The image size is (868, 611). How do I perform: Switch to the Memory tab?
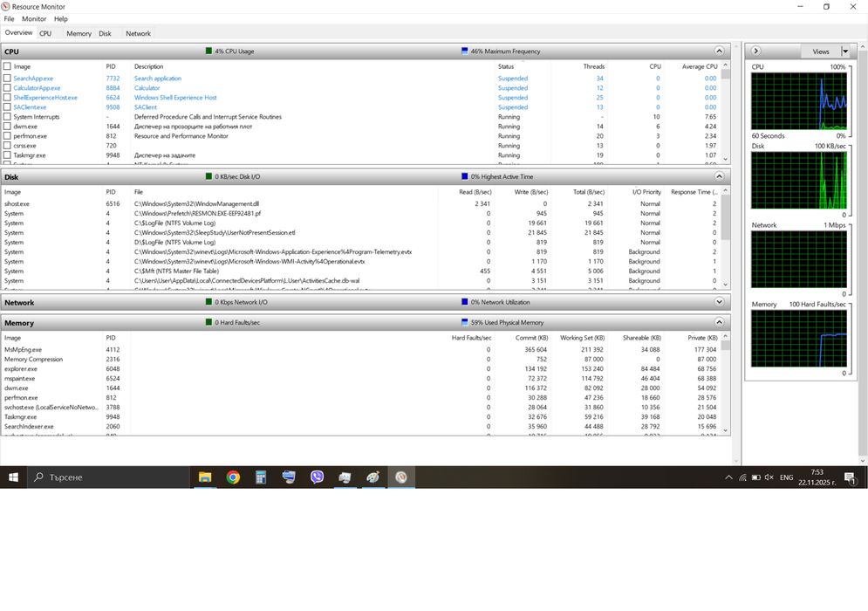pos(79,33)
